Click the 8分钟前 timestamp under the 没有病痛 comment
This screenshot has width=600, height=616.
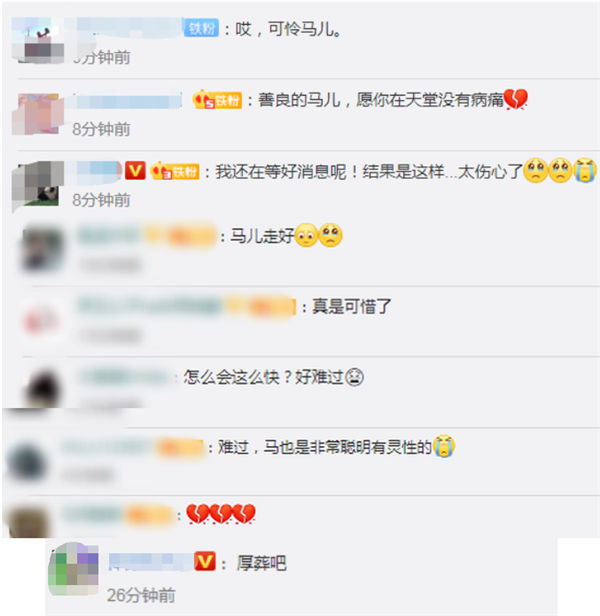coord(101,129)
